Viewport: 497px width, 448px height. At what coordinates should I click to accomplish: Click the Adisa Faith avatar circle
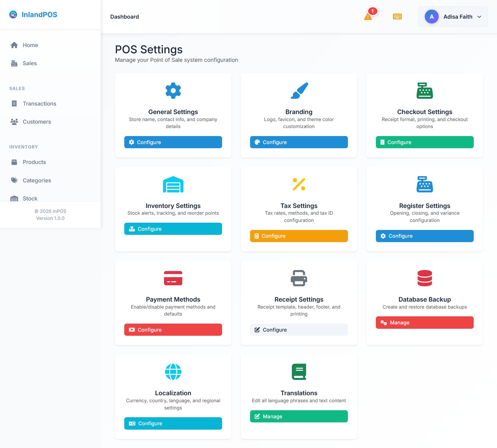click(x=432, y=17)
